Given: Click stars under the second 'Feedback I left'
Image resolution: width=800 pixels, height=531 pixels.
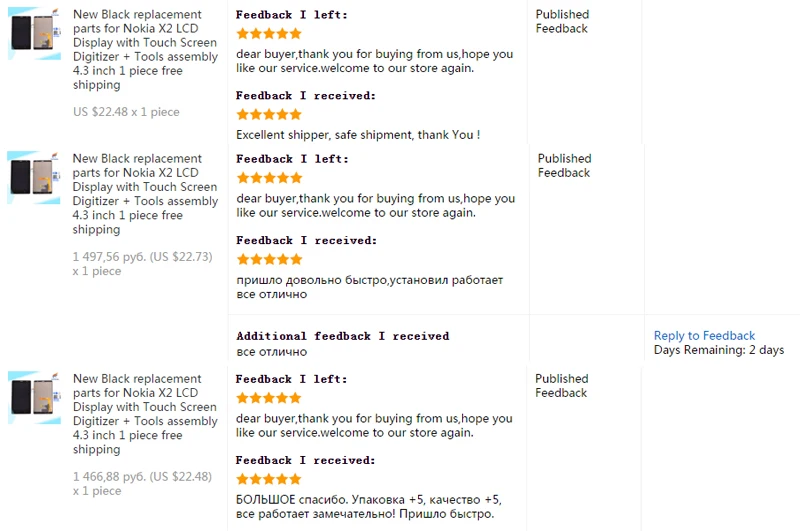Looking at the screenshot, I should [x=269, y=178].
